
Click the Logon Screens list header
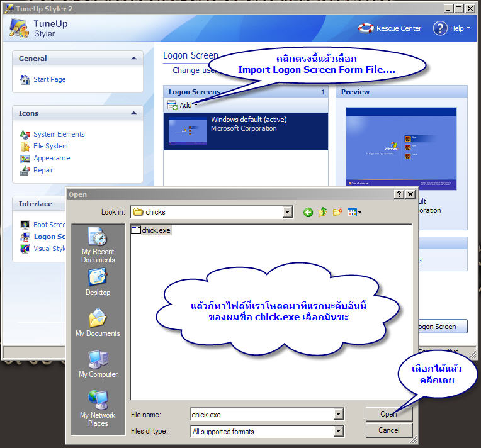(x=246, y=92)
